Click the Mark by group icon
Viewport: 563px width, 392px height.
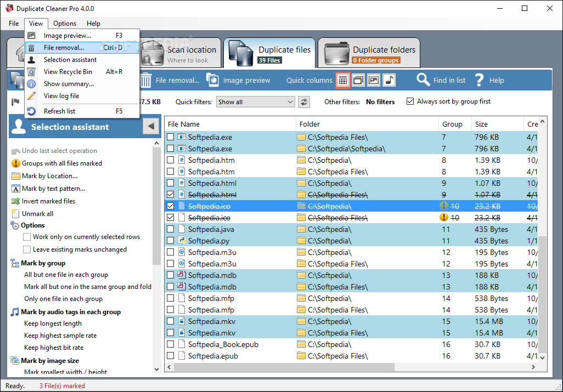coord(15,263)
